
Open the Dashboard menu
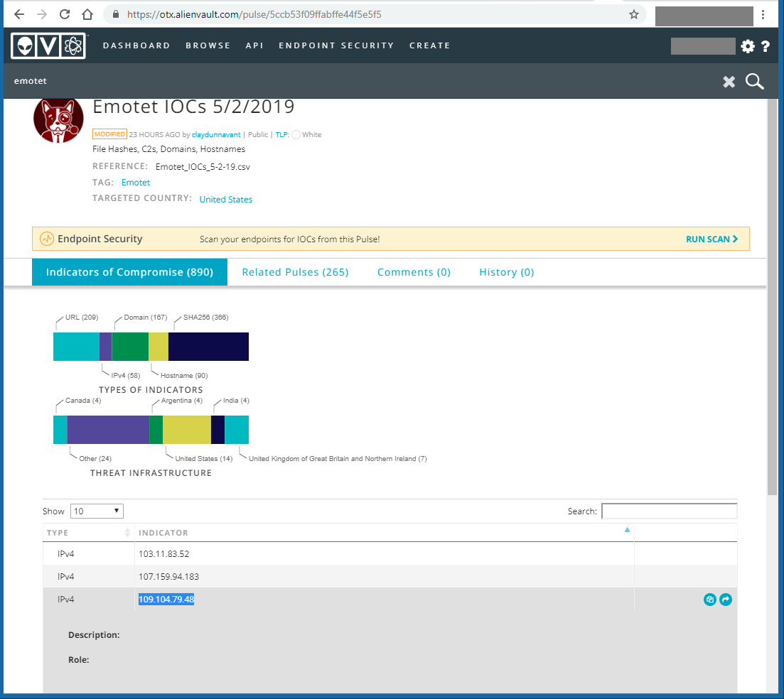point(136,45)
